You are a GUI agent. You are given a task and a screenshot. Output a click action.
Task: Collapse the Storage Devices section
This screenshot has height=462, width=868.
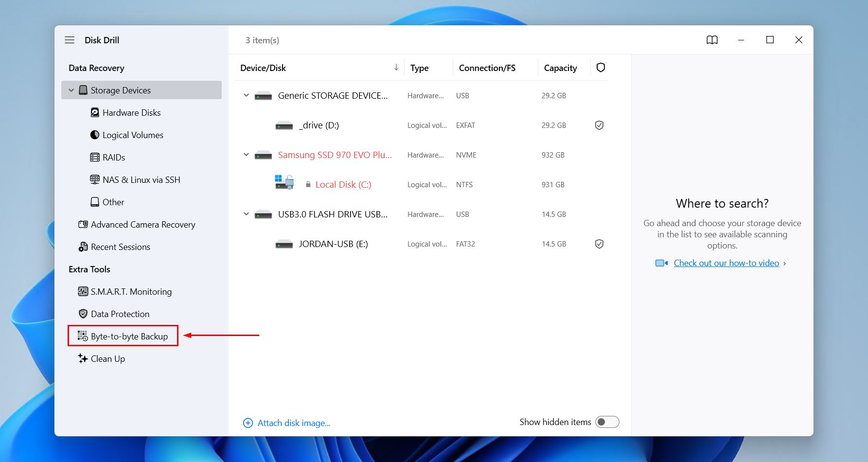[x=71, y=90]
